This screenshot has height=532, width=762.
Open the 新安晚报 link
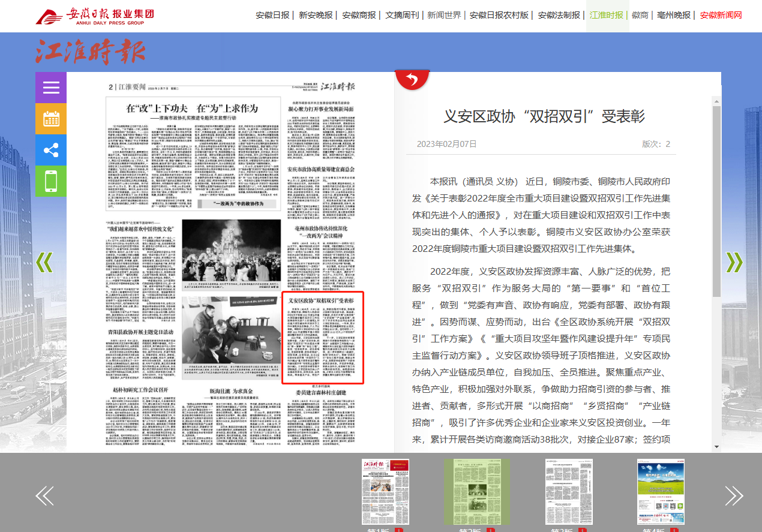coord(316,16)
